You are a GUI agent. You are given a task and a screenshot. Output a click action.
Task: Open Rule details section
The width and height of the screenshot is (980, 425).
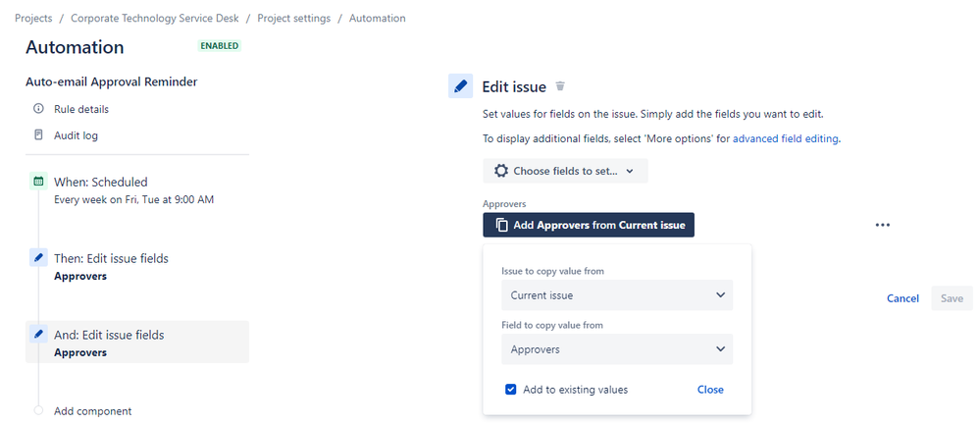click(81, 109)
